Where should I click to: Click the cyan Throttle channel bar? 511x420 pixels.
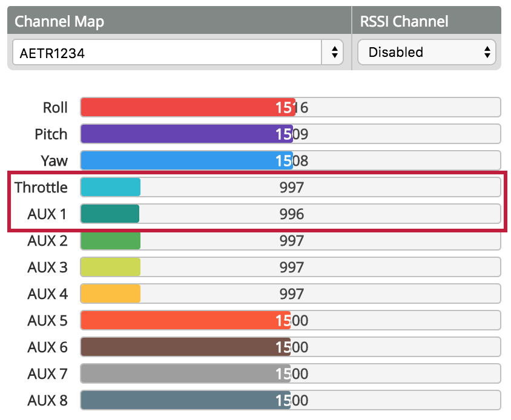111,188
